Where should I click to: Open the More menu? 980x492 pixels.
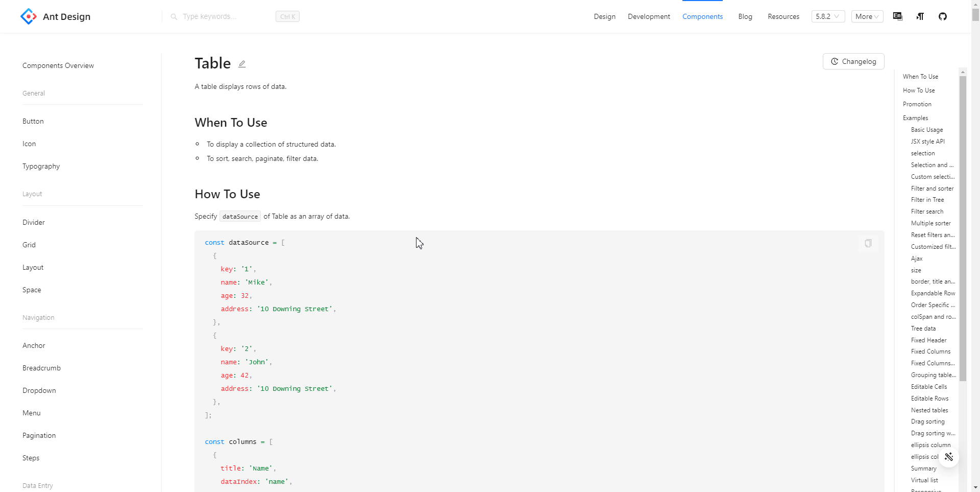pyautogui.click(x=866, y=16)
